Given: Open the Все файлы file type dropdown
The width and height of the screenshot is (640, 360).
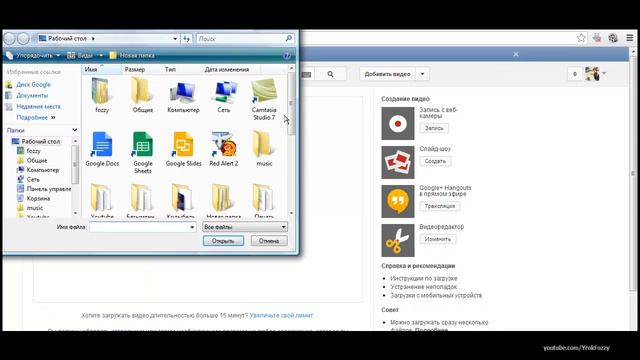Looking at the screenshot, I should 244,227.
